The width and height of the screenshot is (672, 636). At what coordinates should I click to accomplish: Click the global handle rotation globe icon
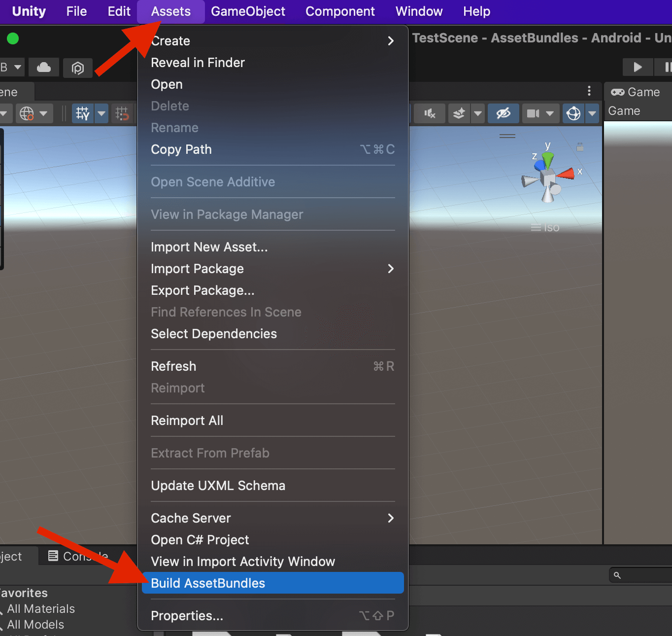click(26, 114)
